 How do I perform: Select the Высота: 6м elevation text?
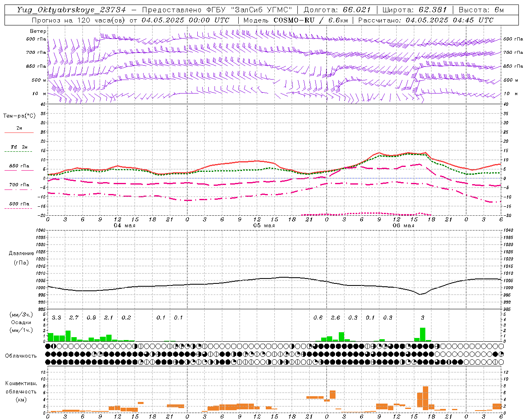click(481, 10)
